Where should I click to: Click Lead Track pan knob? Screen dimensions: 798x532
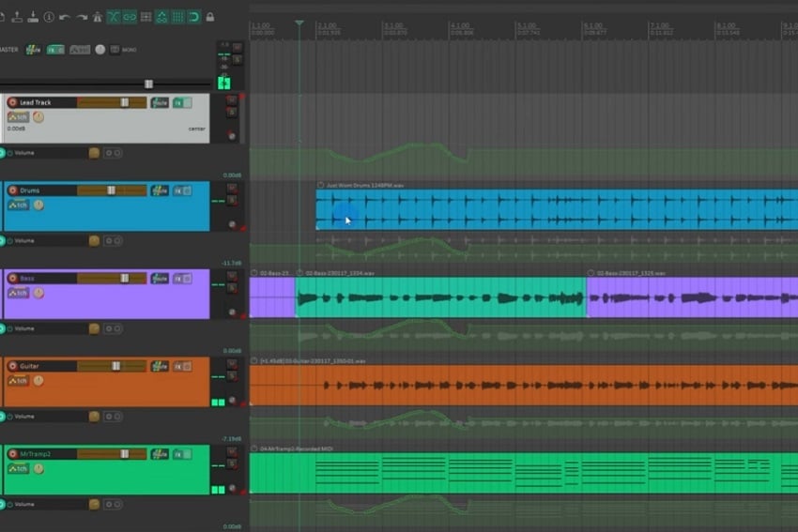point(38,117)
